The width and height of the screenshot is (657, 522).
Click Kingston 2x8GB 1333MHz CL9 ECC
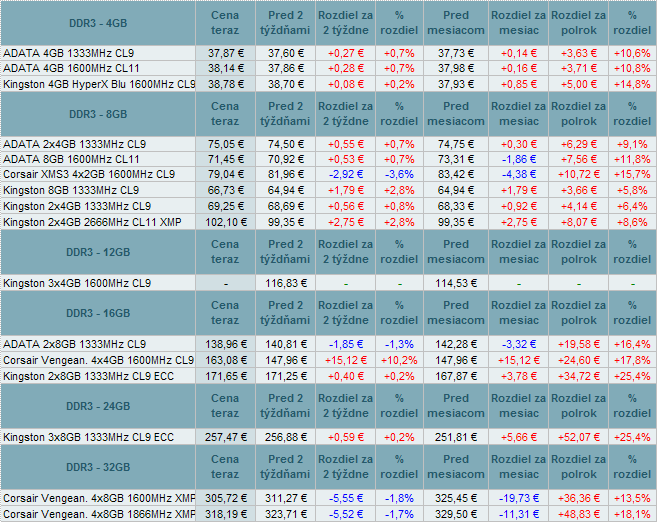point(88,376)
